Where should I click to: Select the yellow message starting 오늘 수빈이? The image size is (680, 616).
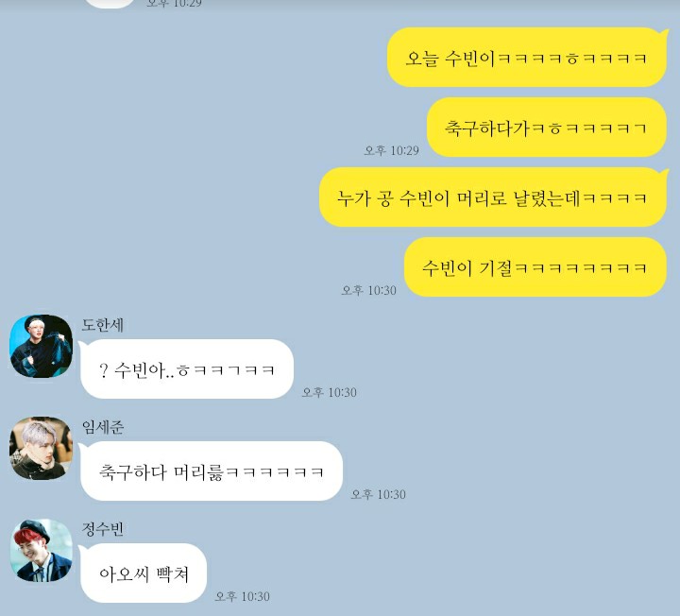click(527, 58)
